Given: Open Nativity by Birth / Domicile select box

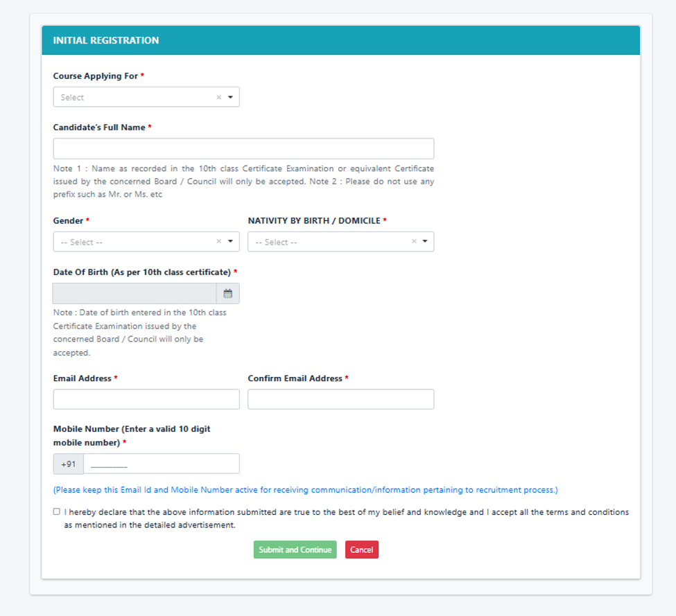Looking at the screenshot, I should pos(340,242).
